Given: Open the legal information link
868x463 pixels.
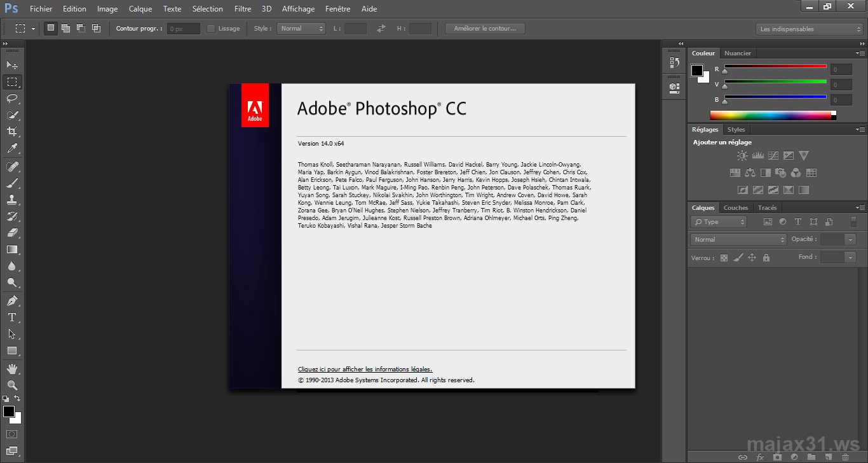Looking at the screenshot, I should tap(365, 369).
